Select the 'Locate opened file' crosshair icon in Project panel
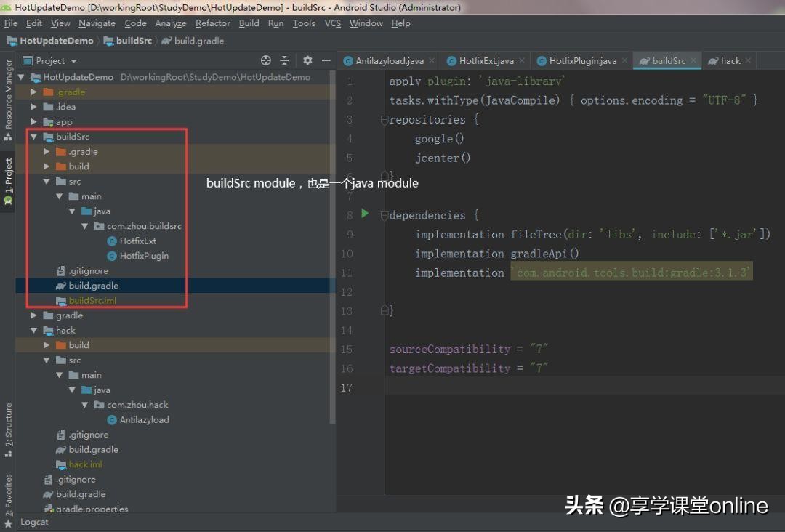785x532 pixels. click(265, 60)
